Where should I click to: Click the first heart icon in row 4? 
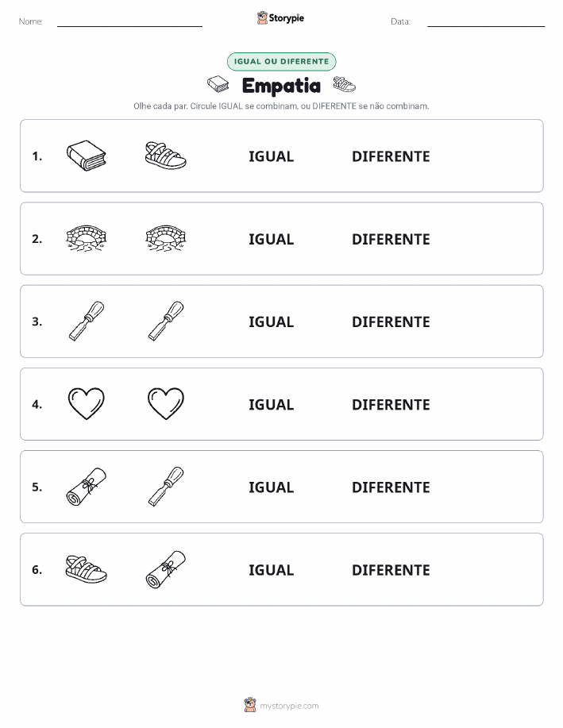pos(87,403)
